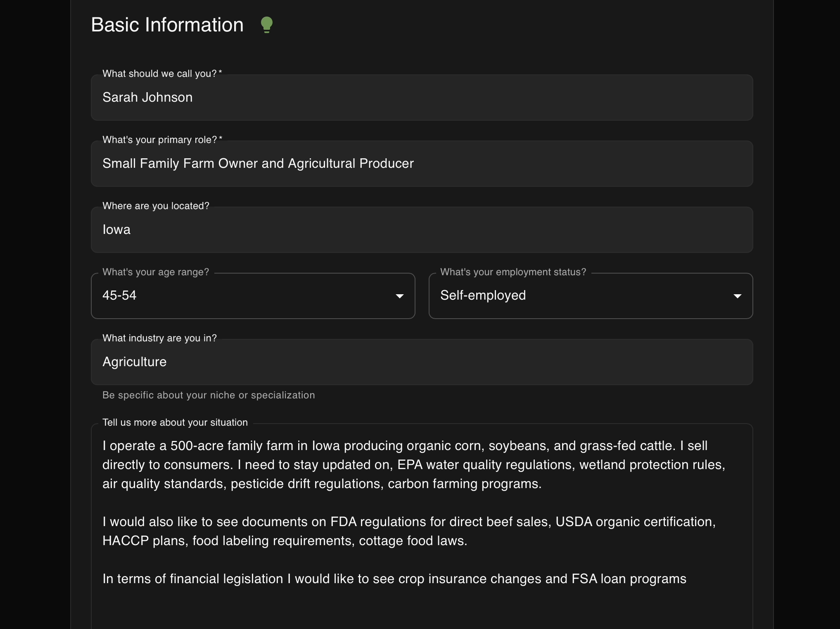This screenshot has height=629, width=840.
Task: Click the Basic Information heading
Action: click(167, 25)
